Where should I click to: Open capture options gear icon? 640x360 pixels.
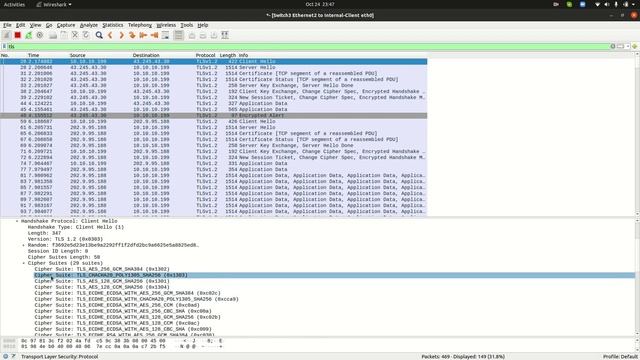pyautogui.click(x=40, y=36)
